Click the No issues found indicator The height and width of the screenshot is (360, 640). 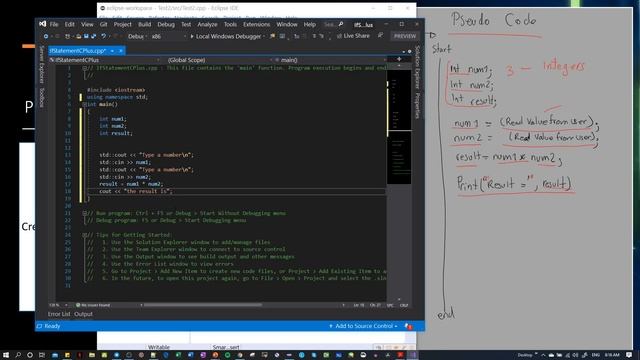[x=93, y=305]
